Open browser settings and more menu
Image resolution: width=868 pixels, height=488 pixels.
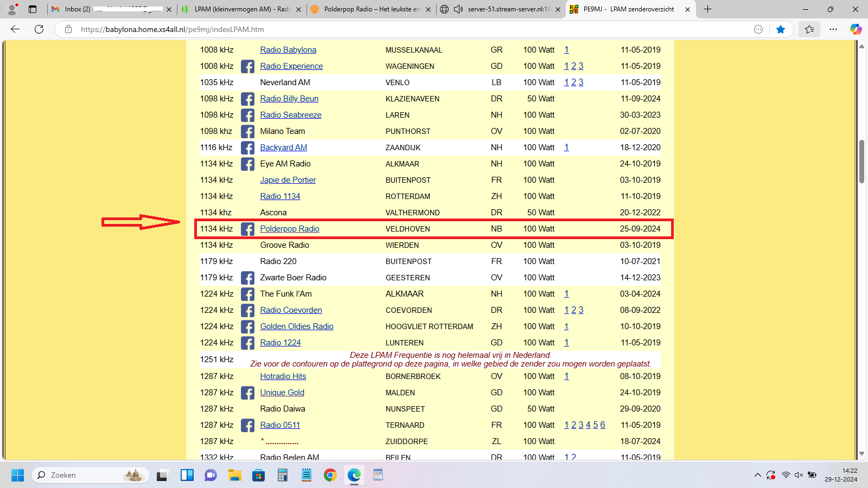click(x=833, y=29)
